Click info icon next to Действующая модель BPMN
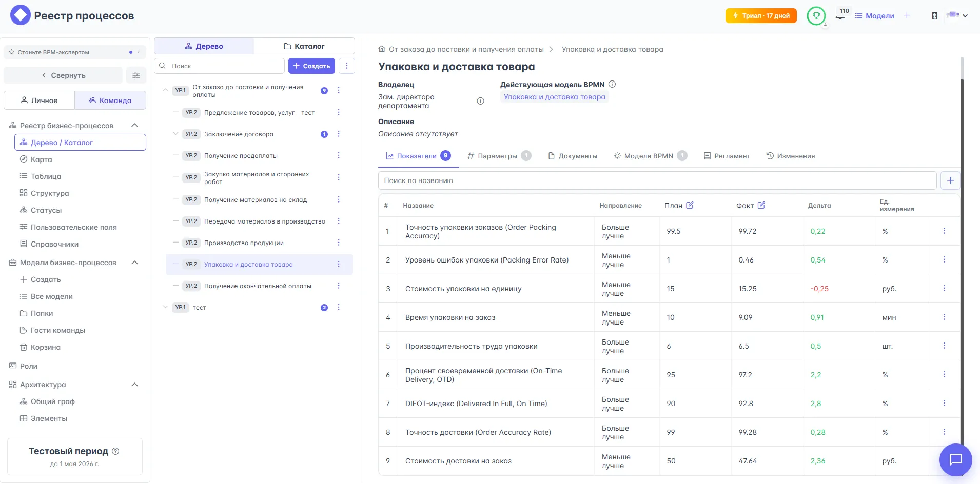The height and width of the screenshot is (484, 980). click(x=612, y=85)
